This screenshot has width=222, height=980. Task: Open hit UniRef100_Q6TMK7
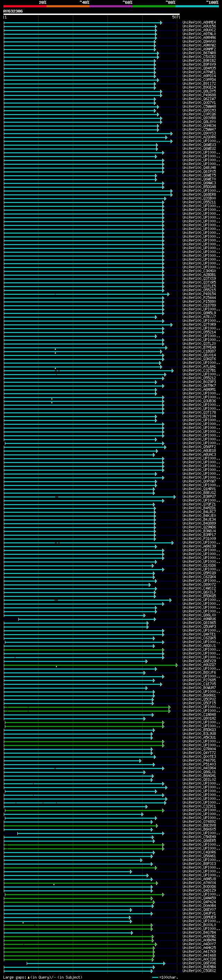(199, 386)
